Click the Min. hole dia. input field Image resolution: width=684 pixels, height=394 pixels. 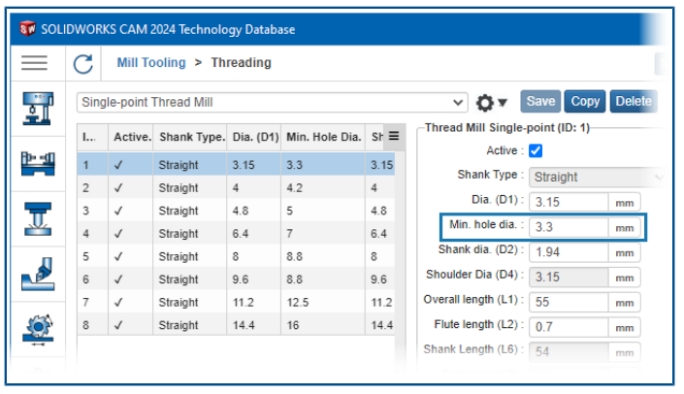[x=568, y=227]
